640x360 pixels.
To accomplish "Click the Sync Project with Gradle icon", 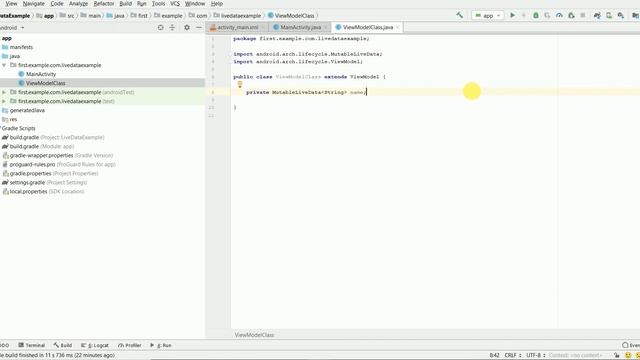I will [597, 16].
